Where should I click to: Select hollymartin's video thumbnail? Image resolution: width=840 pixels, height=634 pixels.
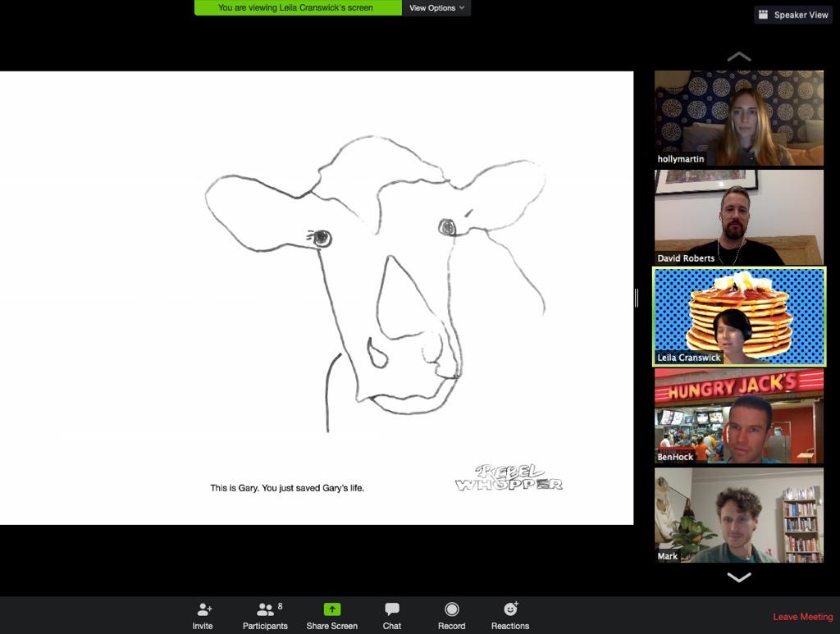[x=739, y=118]
